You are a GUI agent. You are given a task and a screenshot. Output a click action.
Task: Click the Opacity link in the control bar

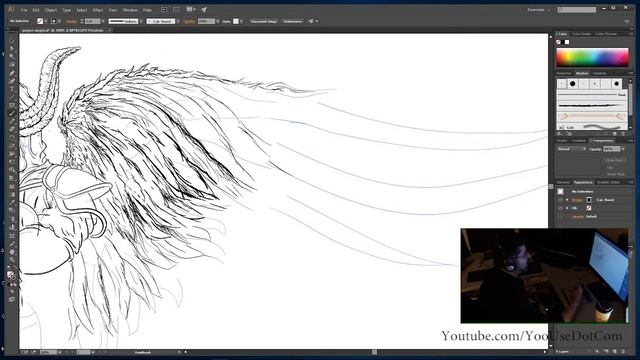pos(189,21)
